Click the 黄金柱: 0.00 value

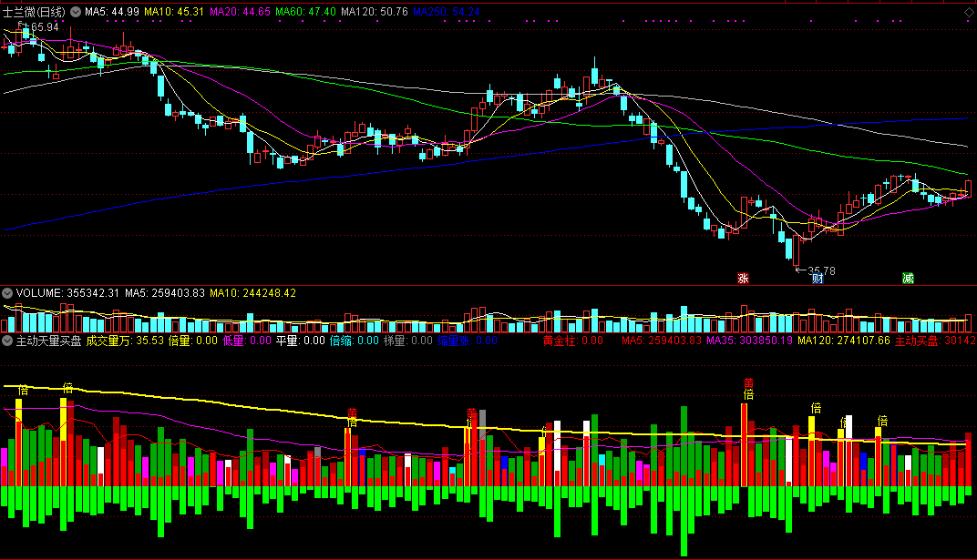(573, 341)
